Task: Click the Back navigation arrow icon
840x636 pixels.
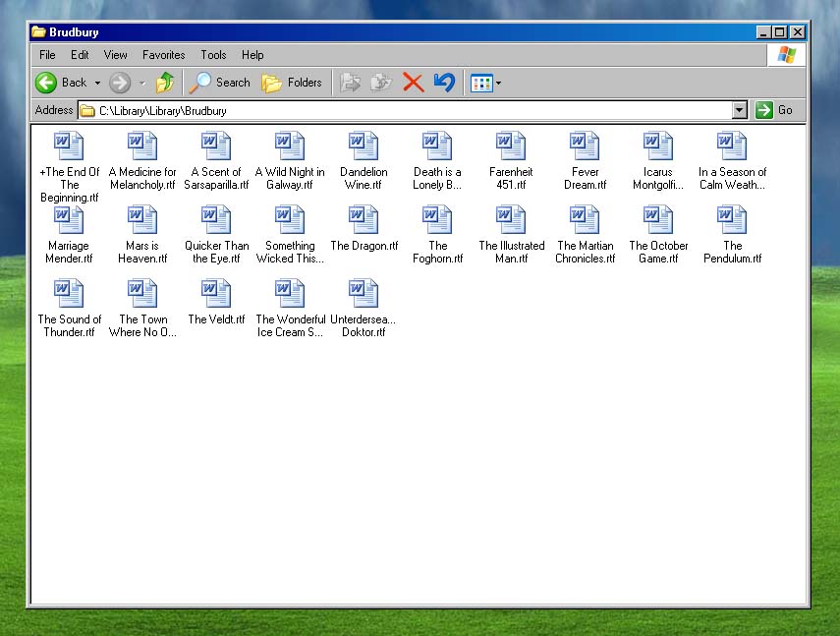Action: tap(46, 83)
